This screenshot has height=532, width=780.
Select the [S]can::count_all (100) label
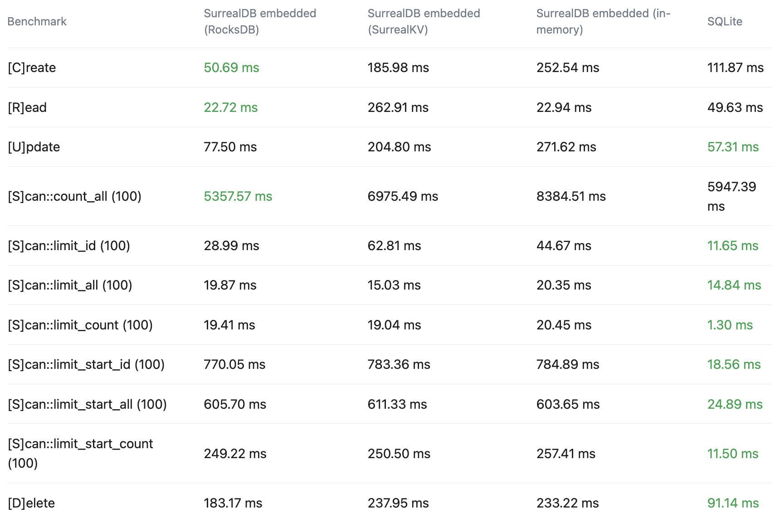pyautogui.click(x=75, y=196)
